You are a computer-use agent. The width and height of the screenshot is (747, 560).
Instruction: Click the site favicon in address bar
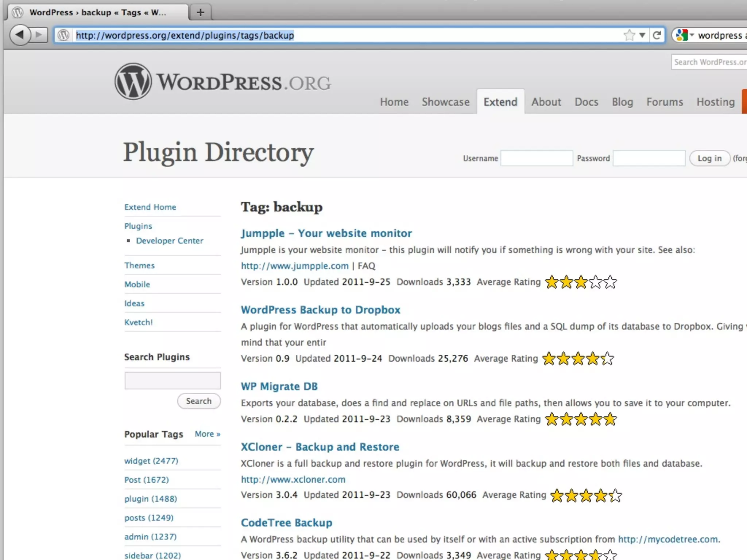(x=64, y=35)
